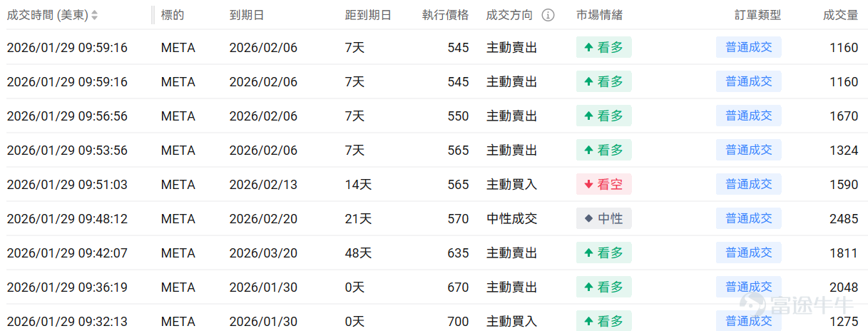Click the 距到期日 column header

coord(368,15)
